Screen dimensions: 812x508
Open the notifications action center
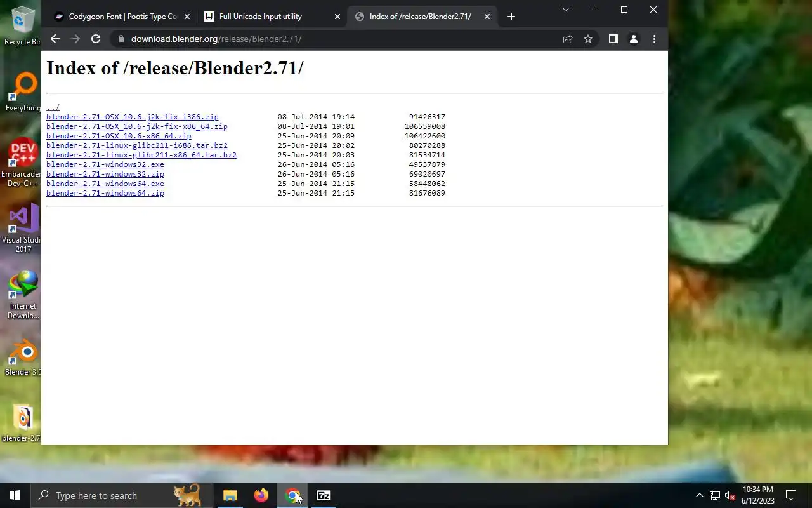click(x=791, y=495)
